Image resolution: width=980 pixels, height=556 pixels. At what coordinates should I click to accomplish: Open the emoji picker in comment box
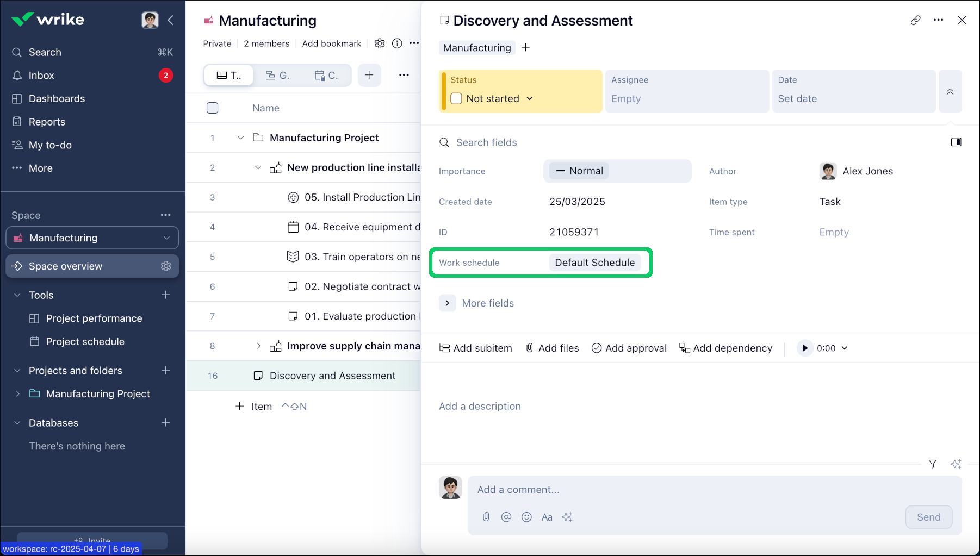[526, 517]
